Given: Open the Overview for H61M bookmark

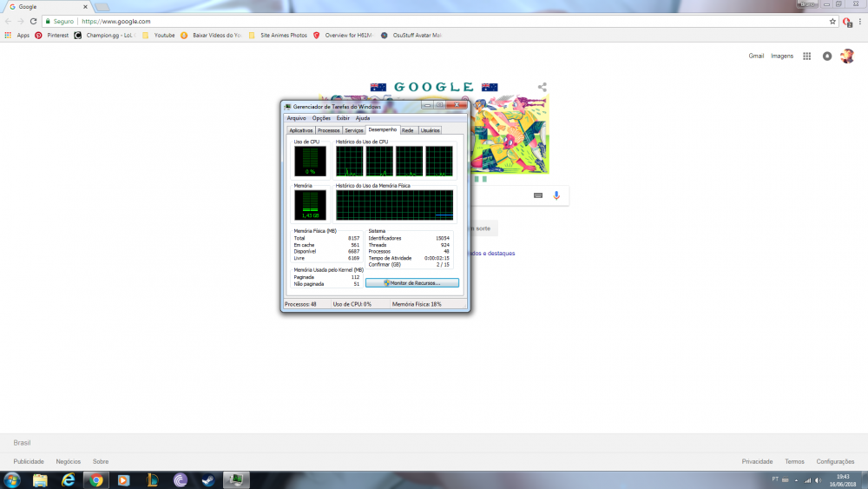Looking at the screenshot, I should pyautogui.click(x=343, y=35).
